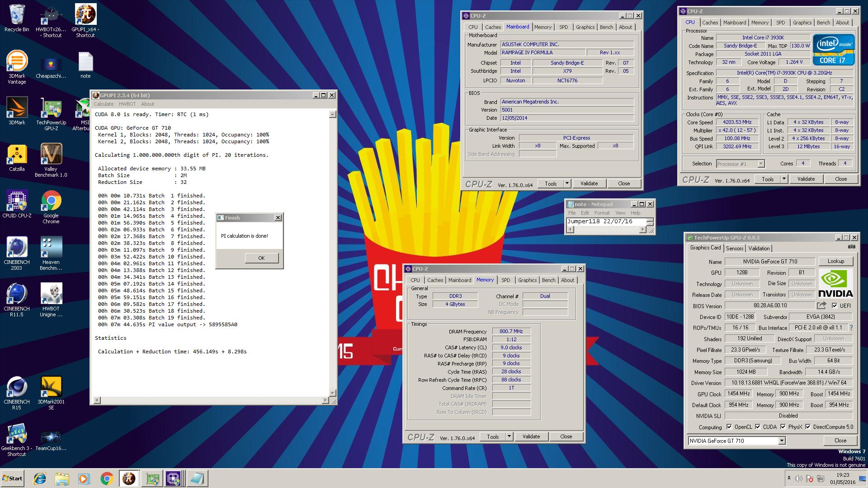868x488 pixels.
Task: Open the File menu in Notepad
Action: pos(572,213)
